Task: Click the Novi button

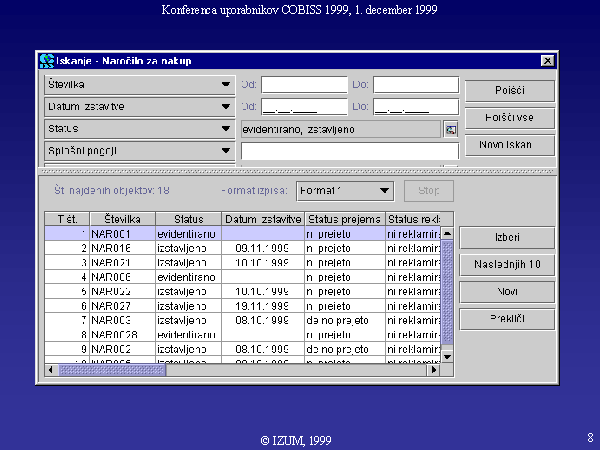Action: 506,292
